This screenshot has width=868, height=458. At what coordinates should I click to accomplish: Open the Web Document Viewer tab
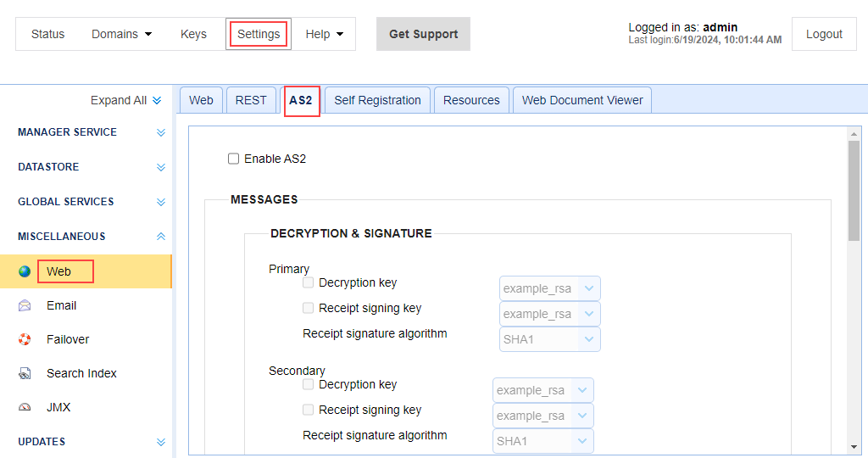tap(582, 100)
